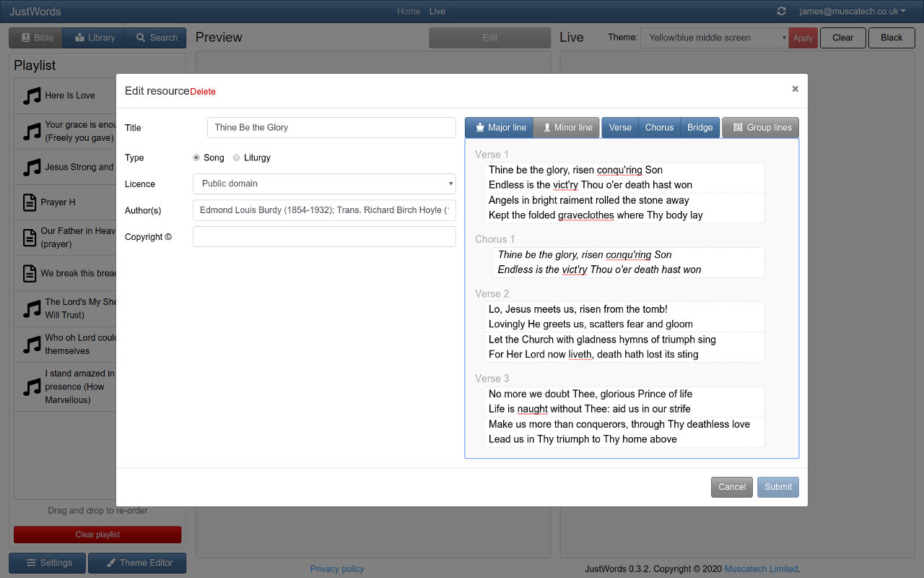
Task: Click the line "For Her Lord now liveth, death hath lost its sting"
Action: [593, 355]
